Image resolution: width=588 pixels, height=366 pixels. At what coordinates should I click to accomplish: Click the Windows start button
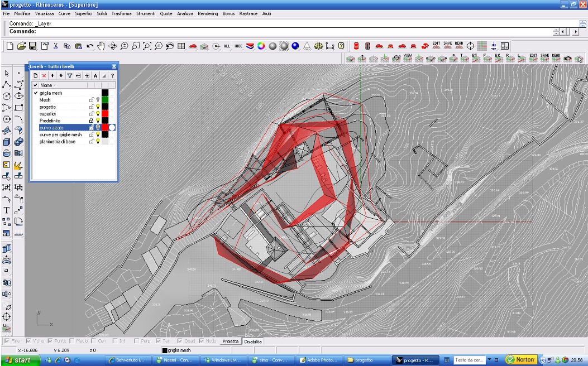pyautogui.click(x=18, y=360)
